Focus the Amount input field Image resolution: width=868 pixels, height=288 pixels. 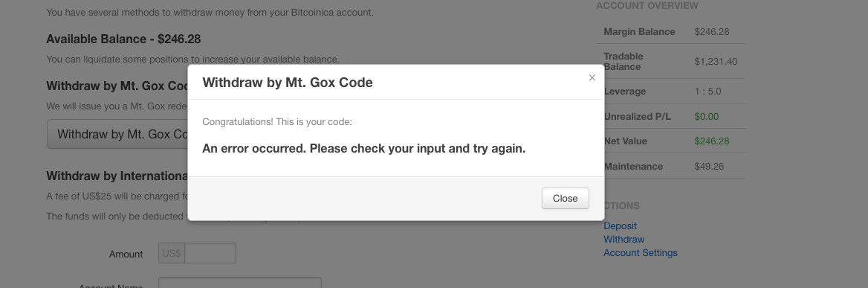(x=210, y=253)
